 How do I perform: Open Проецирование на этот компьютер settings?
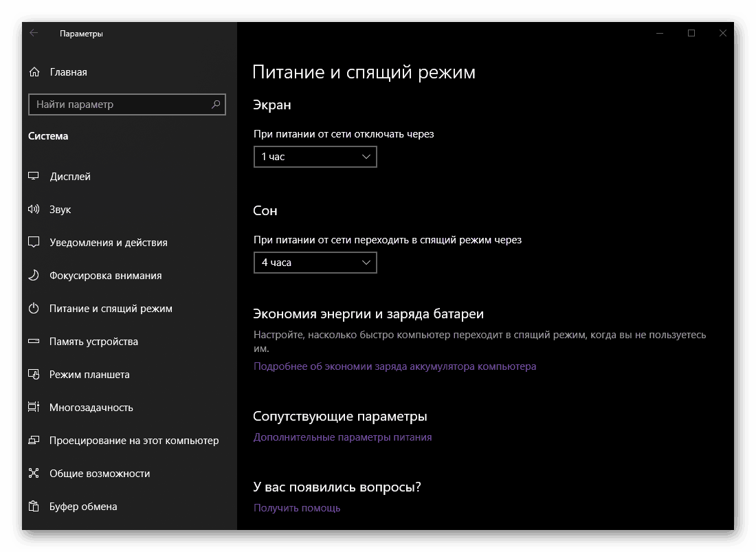coord(134,441)
